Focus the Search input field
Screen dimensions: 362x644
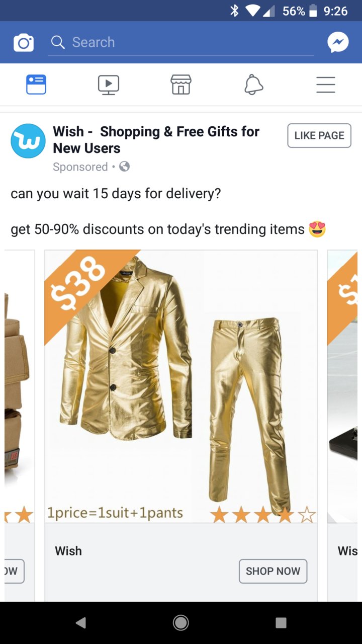tap(181, 43)
